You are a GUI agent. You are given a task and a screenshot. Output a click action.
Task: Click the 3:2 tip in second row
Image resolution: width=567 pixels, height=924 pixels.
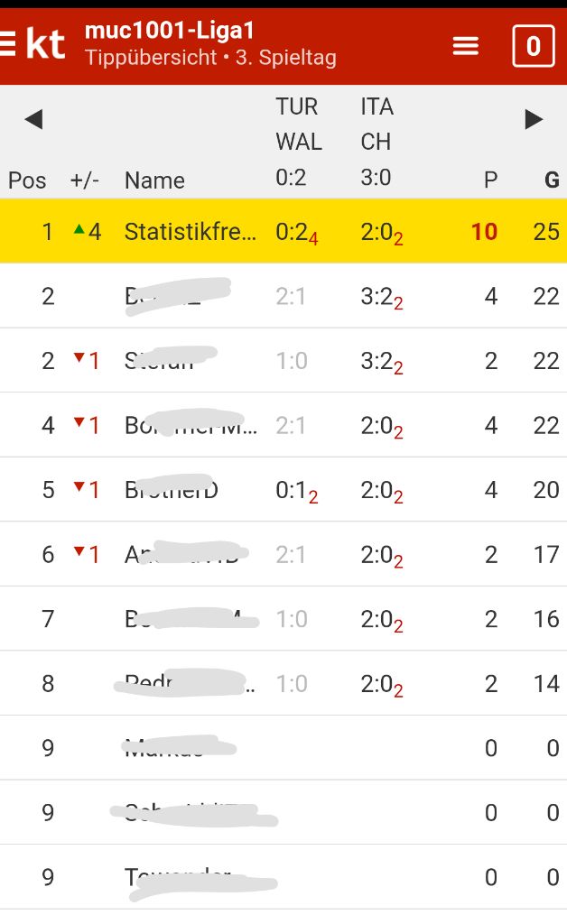click(x=376, y=297)
